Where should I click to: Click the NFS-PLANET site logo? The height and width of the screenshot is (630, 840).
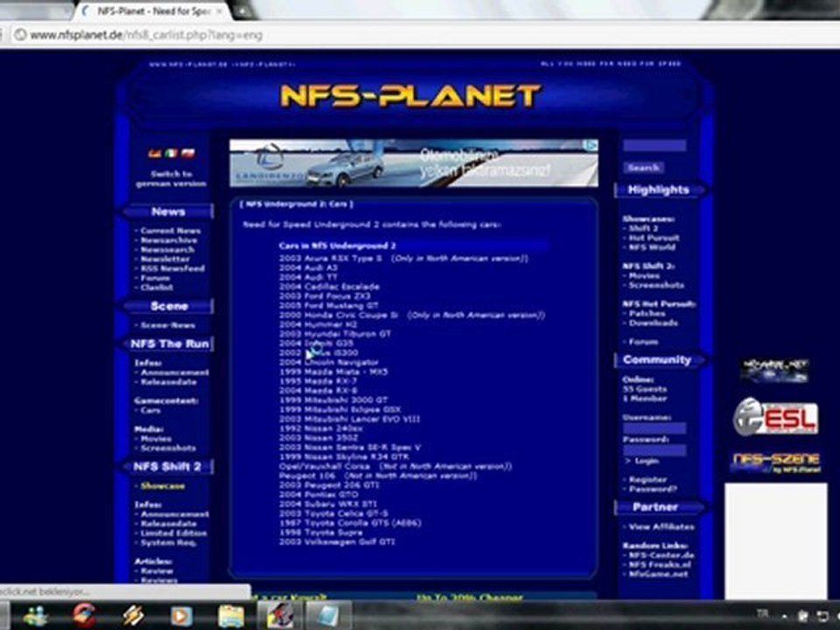click(x=410, y=96)
